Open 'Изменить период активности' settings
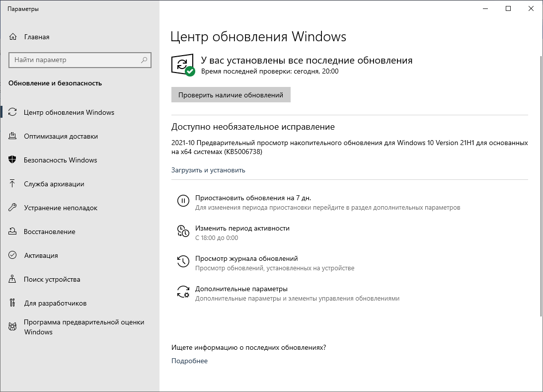The width and height of the screenshot is (543, 392). tap(242, 228)
